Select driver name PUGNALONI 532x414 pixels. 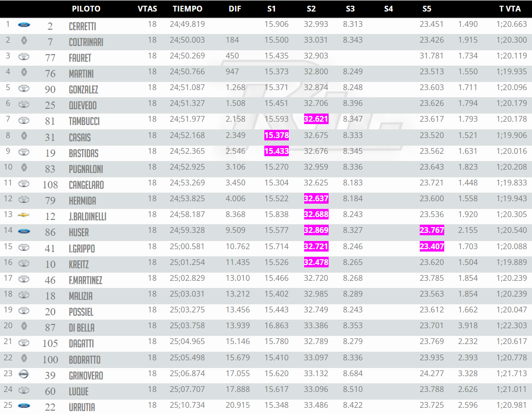click(86, 169)
